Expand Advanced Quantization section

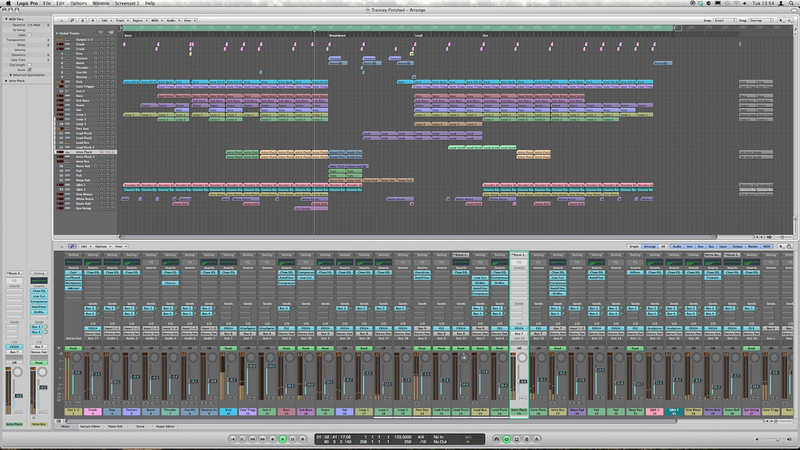[x=9, y=75]
